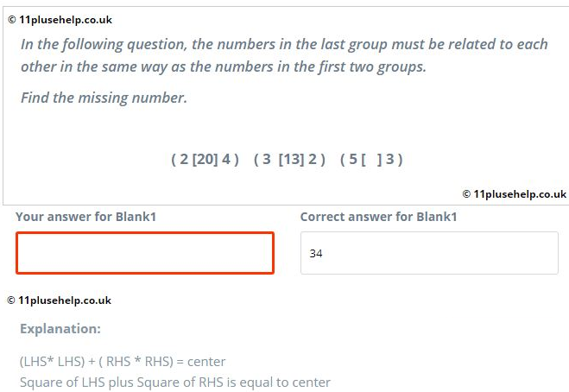The image size is (569, 392).
Task: Click the 'Square of LHS plus Square of RHS' sentence
Action: (x=175, y=382)
